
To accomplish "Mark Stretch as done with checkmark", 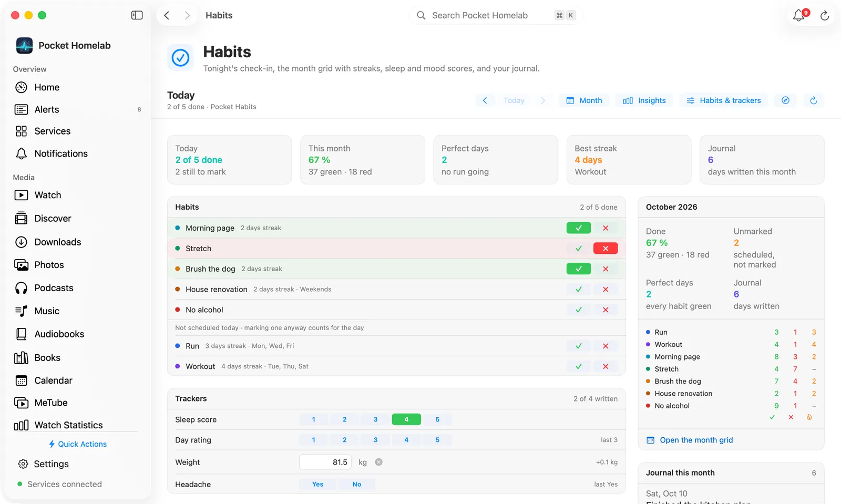I will (x=579, y=249).
